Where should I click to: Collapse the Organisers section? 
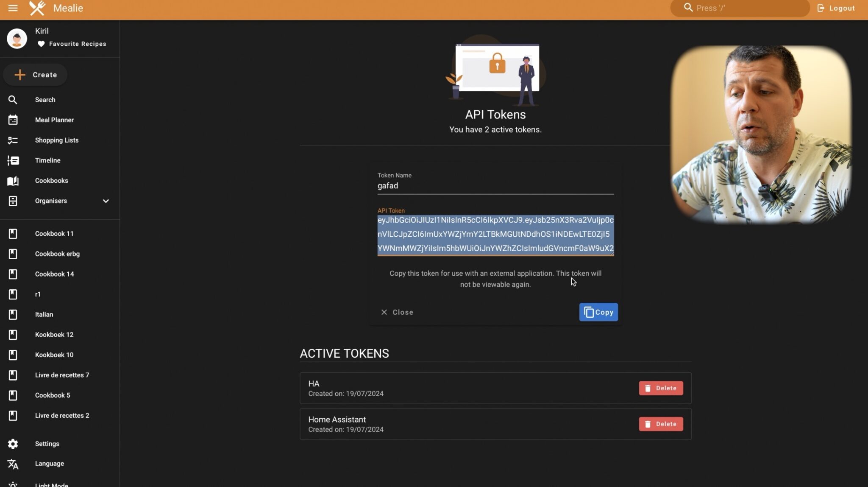[106, 201]
